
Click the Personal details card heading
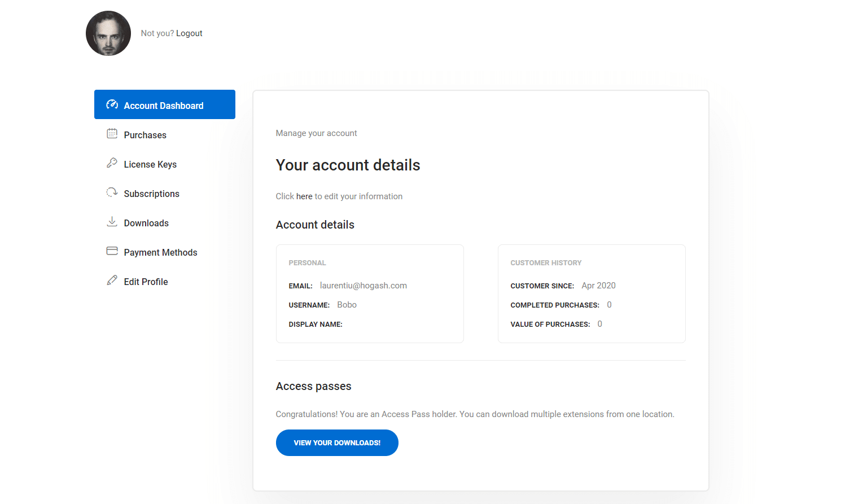pos(307,263)
